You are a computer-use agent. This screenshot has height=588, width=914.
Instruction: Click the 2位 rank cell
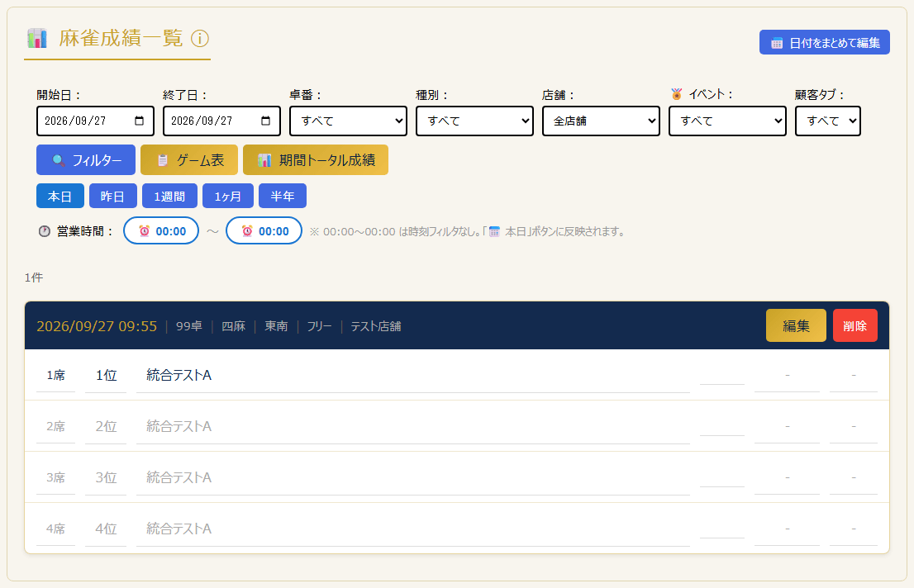point(106,427)
